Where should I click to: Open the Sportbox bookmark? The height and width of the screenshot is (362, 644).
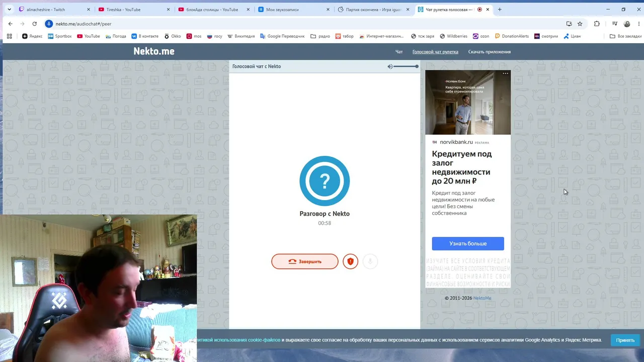tap(59, 36)
